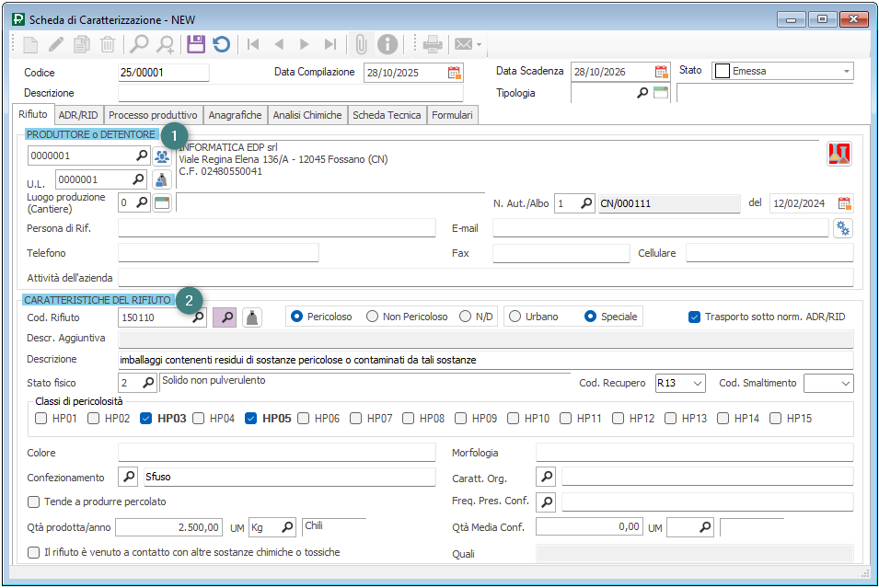Select the Non Pericoloso radio button
879x588 pixels.
click(x=372, y=317)
